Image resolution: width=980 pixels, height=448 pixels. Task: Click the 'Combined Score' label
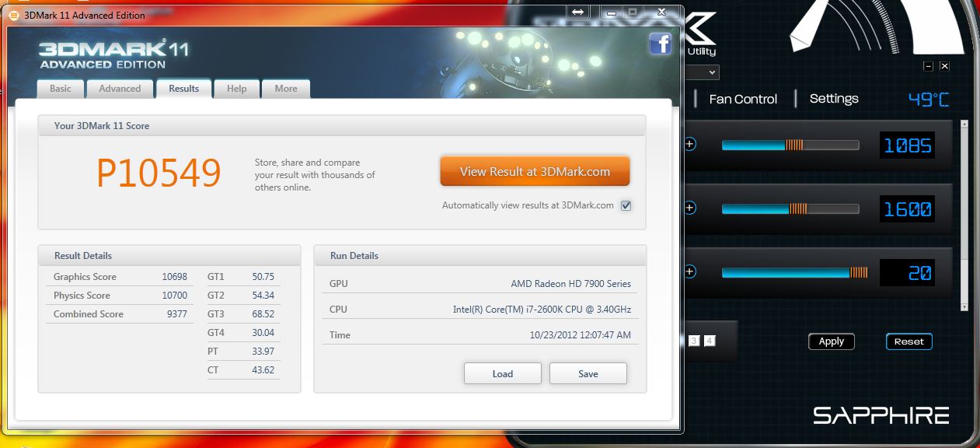89,314
